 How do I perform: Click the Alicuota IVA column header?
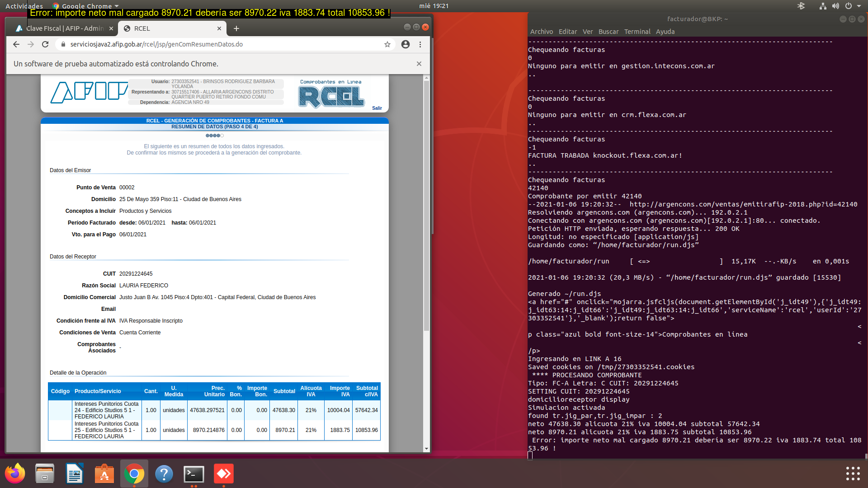tap(311, 391)
